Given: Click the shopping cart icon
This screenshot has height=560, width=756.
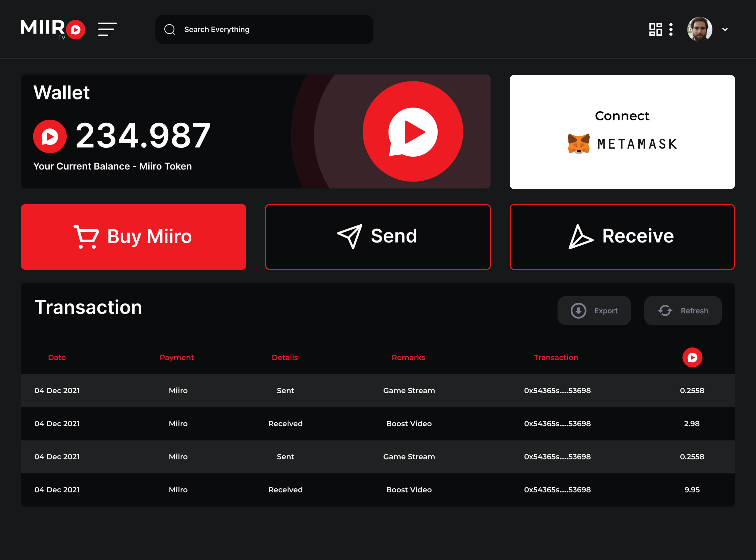Looking at the screenshot, I should coord(86,237).
